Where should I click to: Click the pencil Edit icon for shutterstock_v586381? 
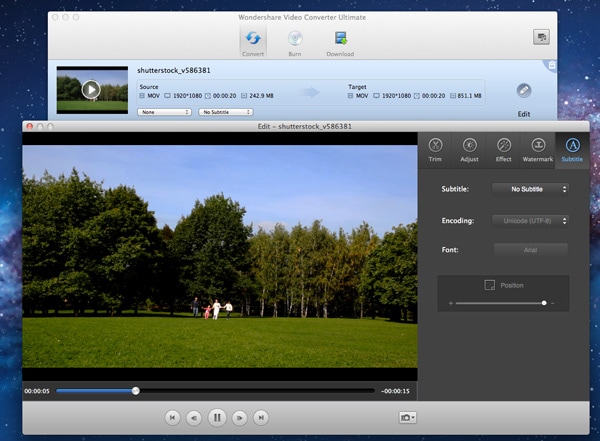coord(524,91)
